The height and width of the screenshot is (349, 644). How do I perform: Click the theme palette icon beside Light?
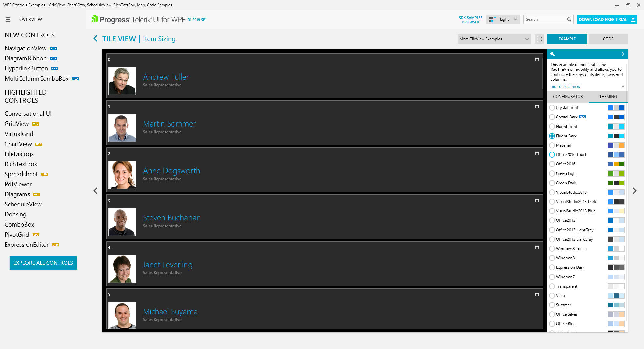tap(492, 20)
